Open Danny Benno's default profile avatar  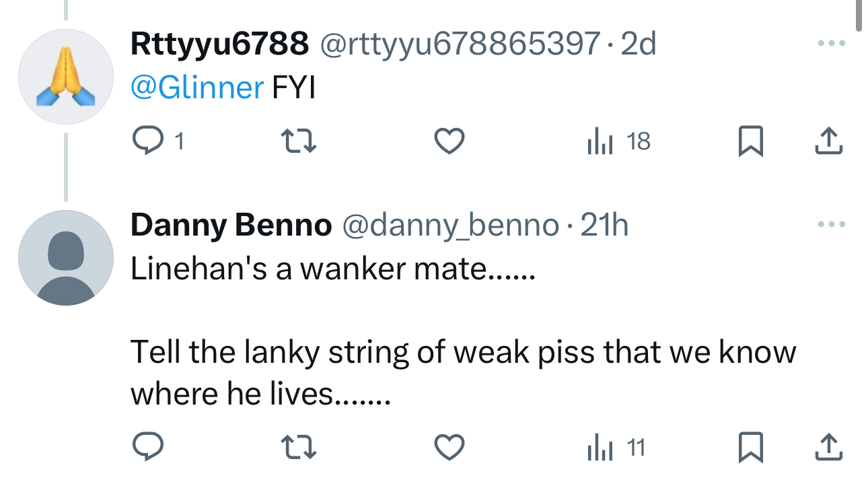(x=65, y=258)
